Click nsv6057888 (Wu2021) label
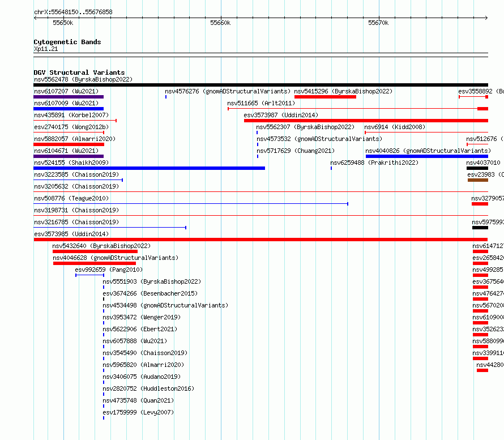This screenshot has height=440, width=504. [135, 341]
